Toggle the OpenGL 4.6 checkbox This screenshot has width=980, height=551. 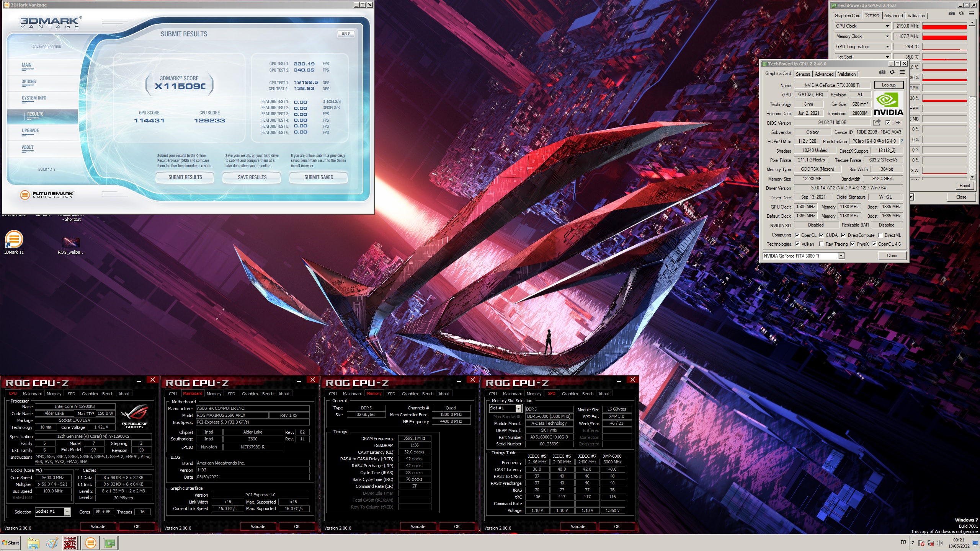[874, 244]
